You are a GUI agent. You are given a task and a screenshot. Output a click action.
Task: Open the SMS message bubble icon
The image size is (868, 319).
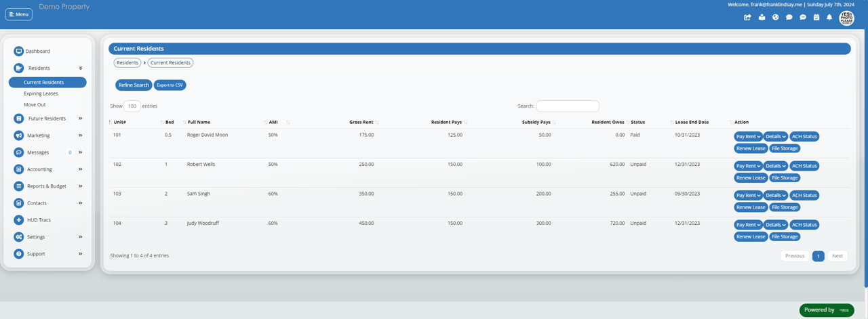[x=803, y=18]
